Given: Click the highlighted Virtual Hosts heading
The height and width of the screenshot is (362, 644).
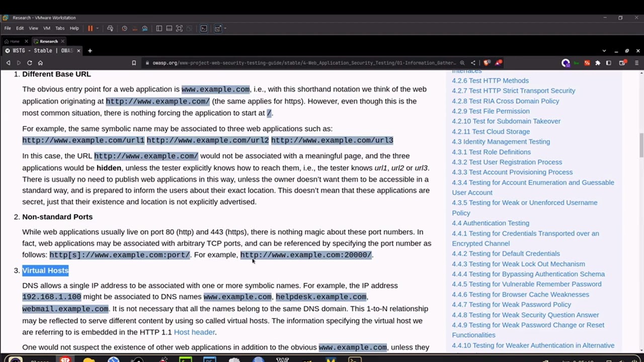Looking at the screenshot, I should click(x=45, y=270).
